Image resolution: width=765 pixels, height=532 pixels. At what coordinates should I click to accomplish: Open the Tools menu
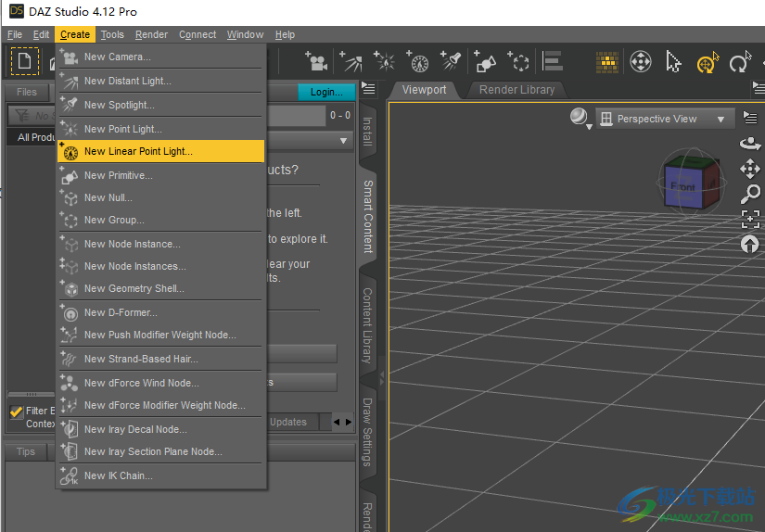pyautogui.click(x=112, y=34)
